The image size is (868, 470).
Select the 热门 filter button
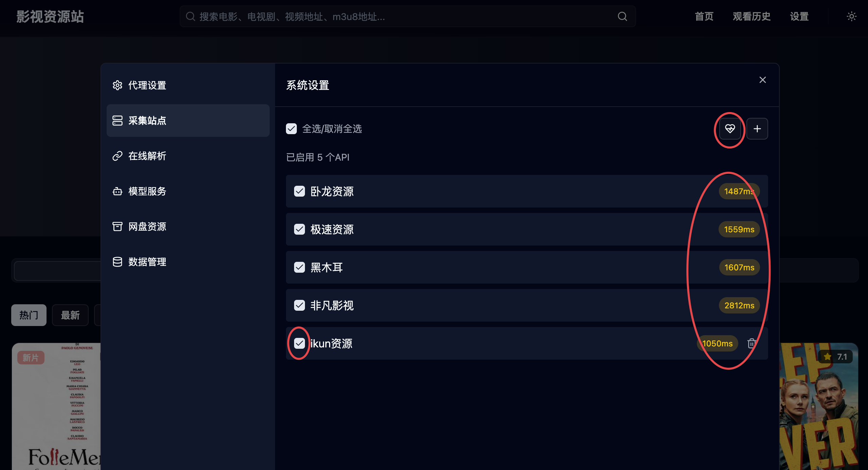tap(29, 315)
